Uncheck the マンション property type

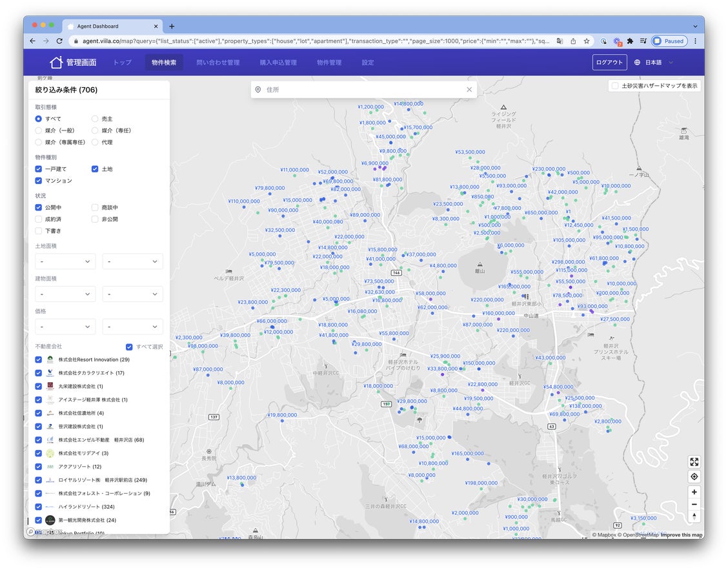(39, 181)
